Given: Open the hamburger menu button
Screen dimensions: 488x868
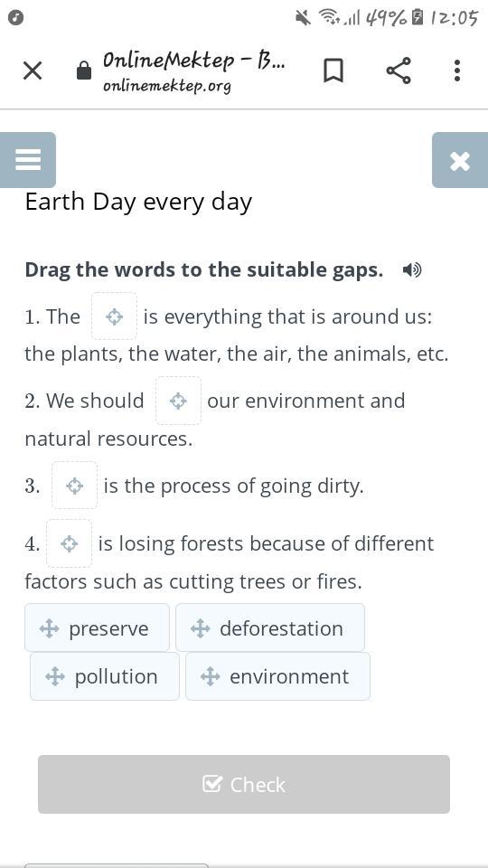Looking at the screenshot, I should point(28,160).
